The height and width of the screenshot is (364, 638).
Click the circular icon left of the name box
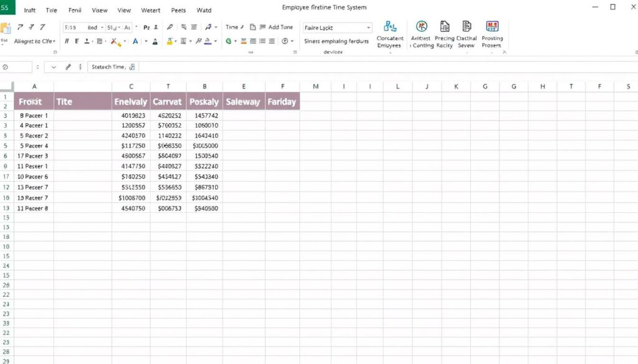coord(5,67)
